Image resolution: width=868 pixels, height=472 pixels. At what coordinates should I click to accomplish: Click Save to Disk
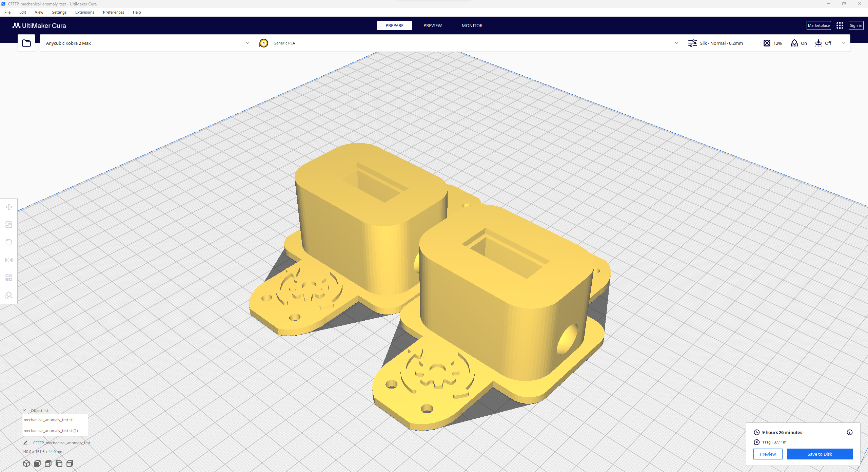[820, 454]
